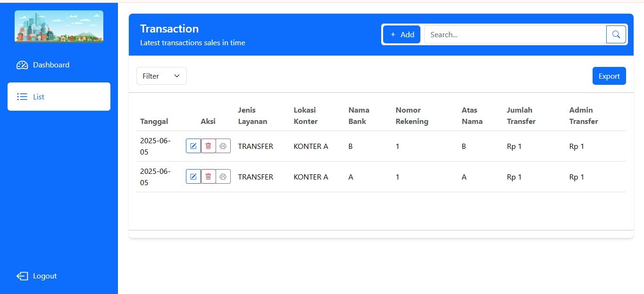Click the Add button
Image resolution: width=644 pixels, height=294 pixels.
point(401,34)
